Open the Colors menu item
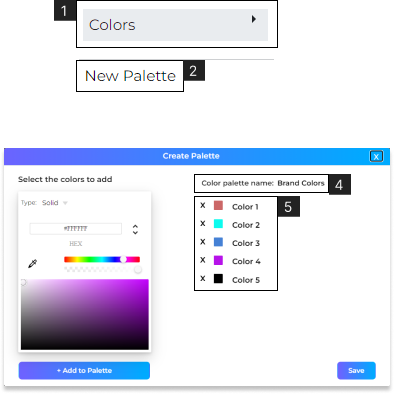 tap(175, 25)
